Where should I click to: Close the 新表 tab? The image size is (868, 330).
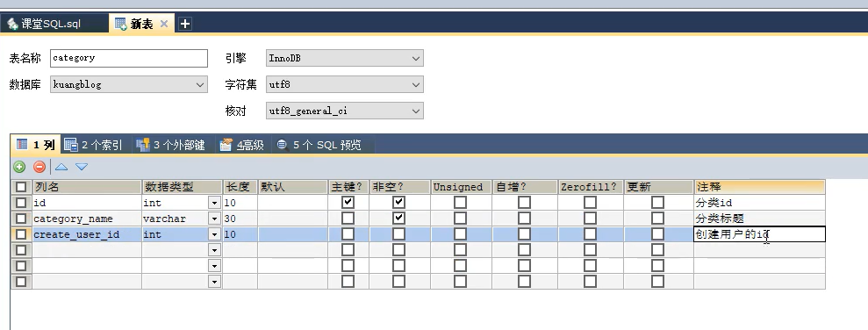pos(164,24)
